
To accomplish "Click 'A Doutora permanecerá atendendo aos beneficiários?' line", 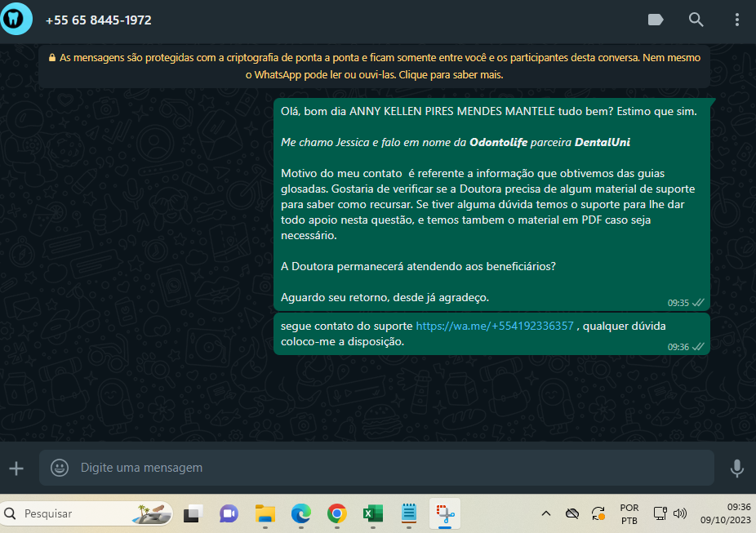I will click(418, 266).
